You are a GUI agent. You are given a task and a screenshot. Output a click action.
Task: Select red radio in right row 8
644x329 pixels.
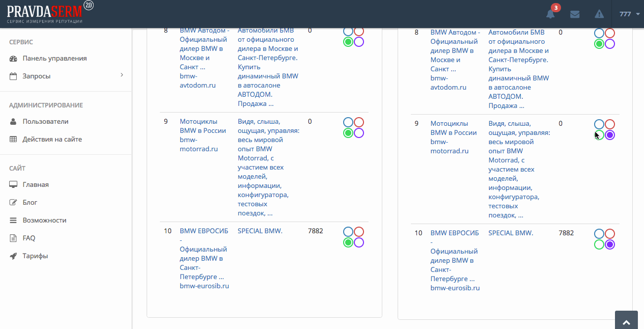coord(610,33)
